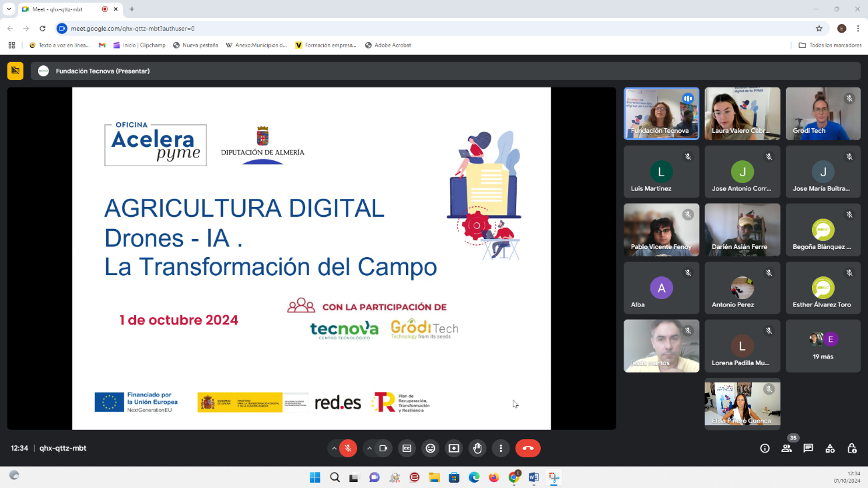Click the Present now screen icon
Image resolution: width=868 pixels, height=488 pixels.
(x=454, y=449)
